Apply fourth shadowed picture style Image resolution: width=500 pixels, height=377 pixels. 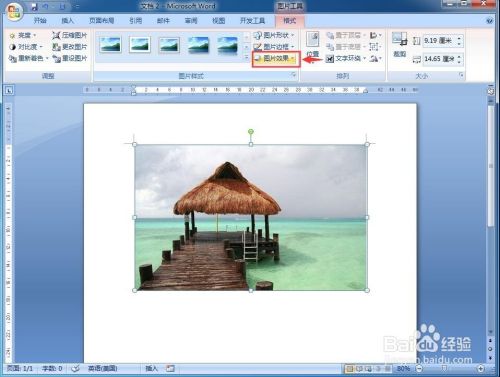(199, 45)
